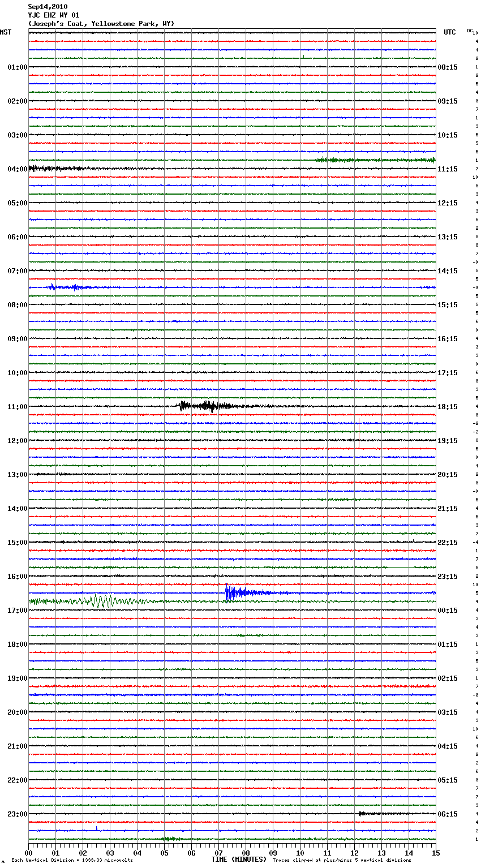Click the 'TIME (MINUTES)' axis title
This screenshot has height=868, width=481.
click(x=239, y=860)
